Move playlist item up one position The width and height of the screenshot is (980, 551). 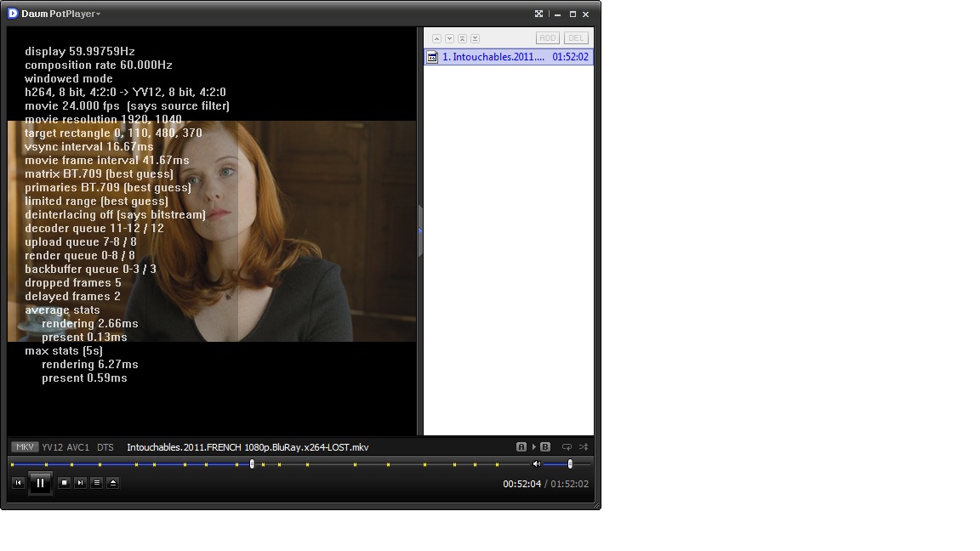(x=436, y=38)
